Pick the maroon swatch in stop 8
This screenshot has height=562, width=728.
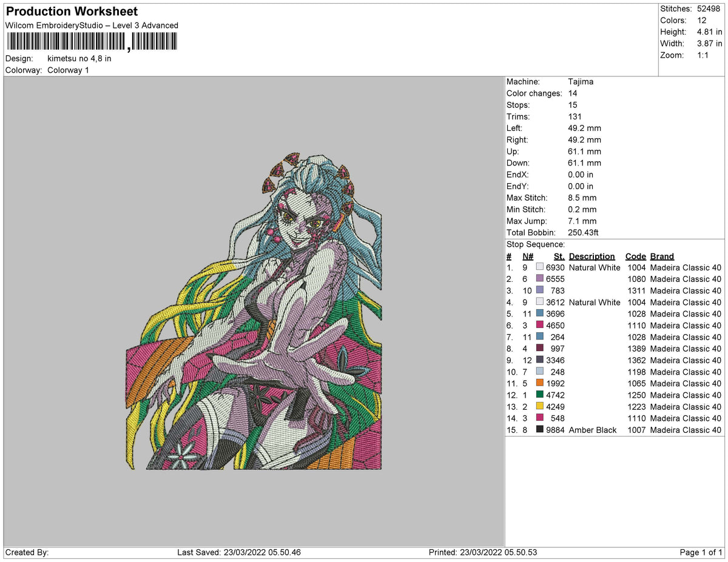click(540, 349)
